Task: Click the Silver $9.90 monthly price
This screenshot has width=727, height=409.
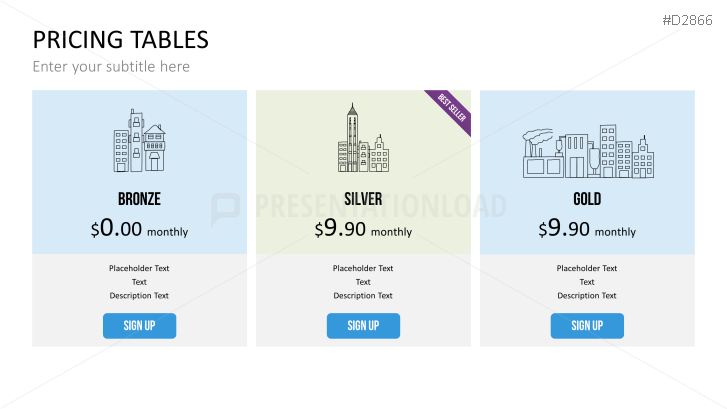Action: 363,229
